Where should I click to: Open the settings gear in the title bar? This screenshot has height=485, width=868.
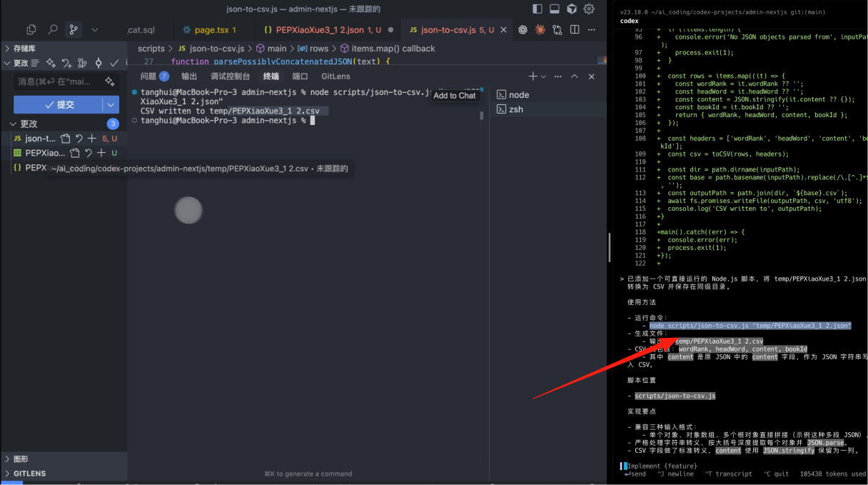(589, 9)
